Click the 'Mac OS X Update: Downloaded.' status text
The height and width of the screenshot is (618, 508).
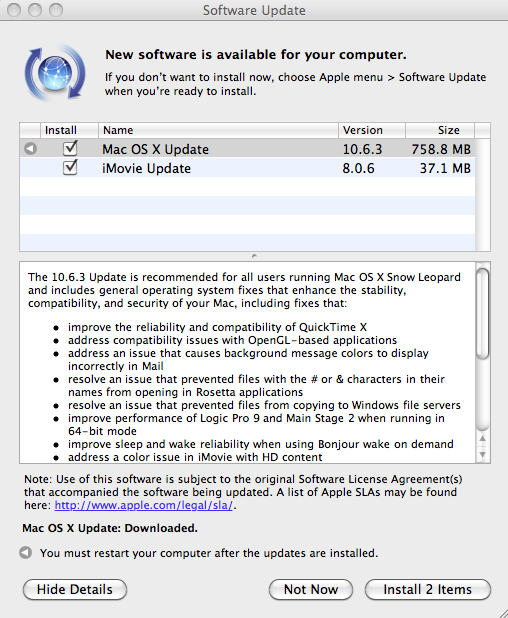110,528
